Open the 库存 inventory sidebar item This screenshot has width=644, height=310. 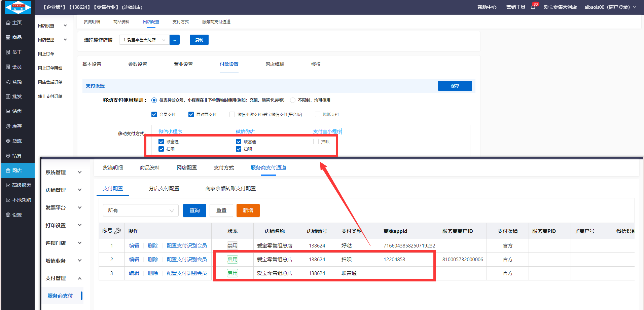(14, 126)
